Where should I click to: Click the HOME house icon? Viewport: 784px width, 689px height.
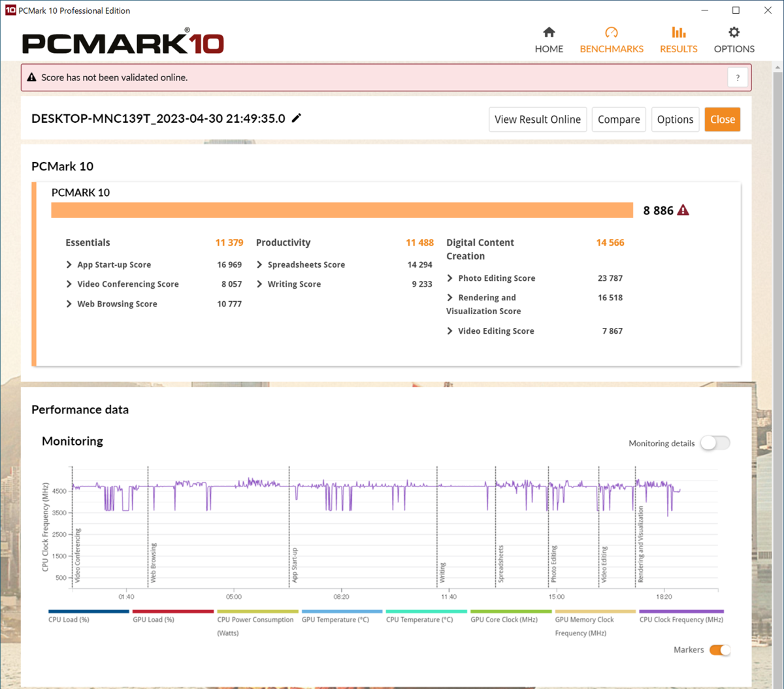coord(549,32)
